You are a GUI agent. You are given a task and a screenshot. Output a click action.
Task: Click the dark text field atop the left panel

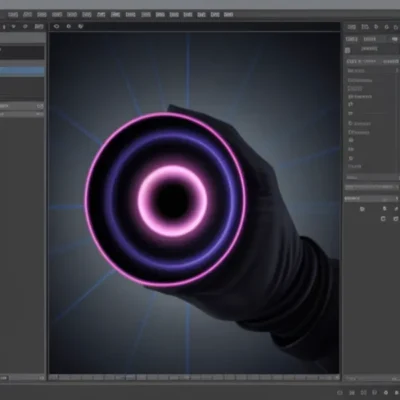(22, 52)
